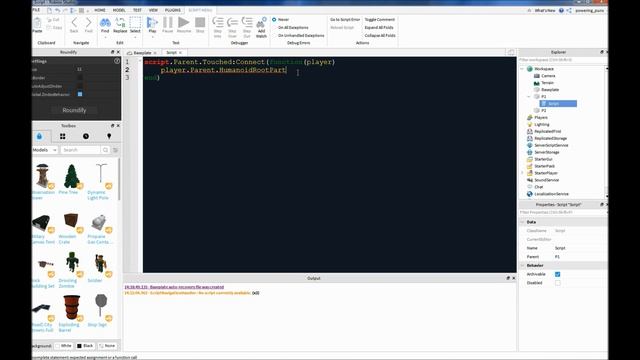640x360 pixels.
Task: Click the Toolbox search magnifier icon
Action: [105, 150]
